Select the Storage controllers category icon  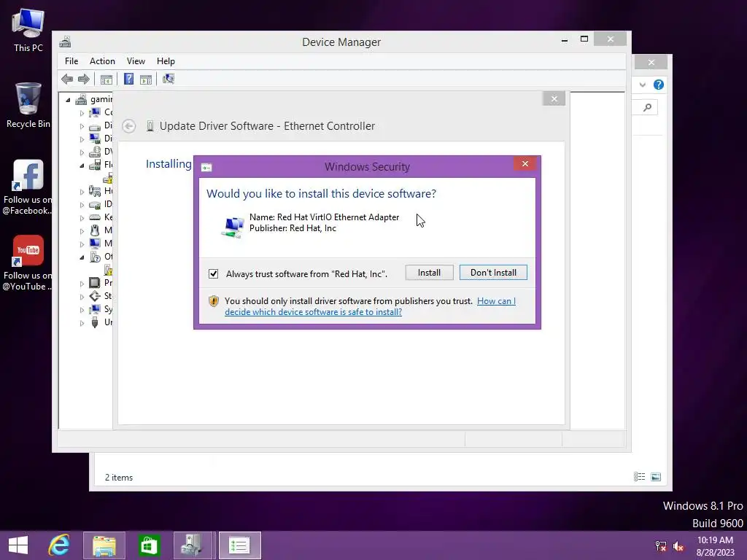click(x=95, y=296)
